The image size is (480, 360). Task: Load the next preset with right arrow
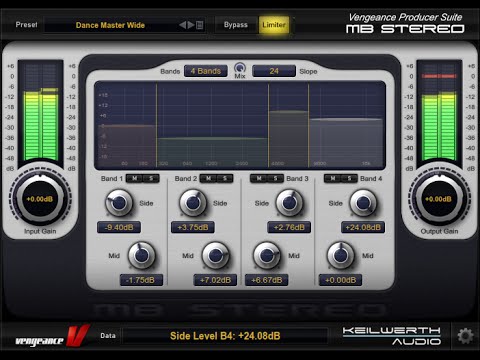click(191, 25)
